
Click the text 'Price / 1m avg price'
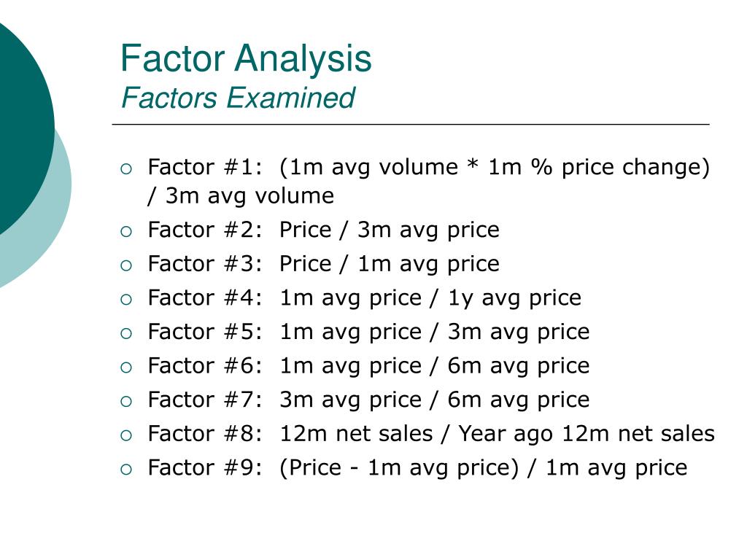390,264
